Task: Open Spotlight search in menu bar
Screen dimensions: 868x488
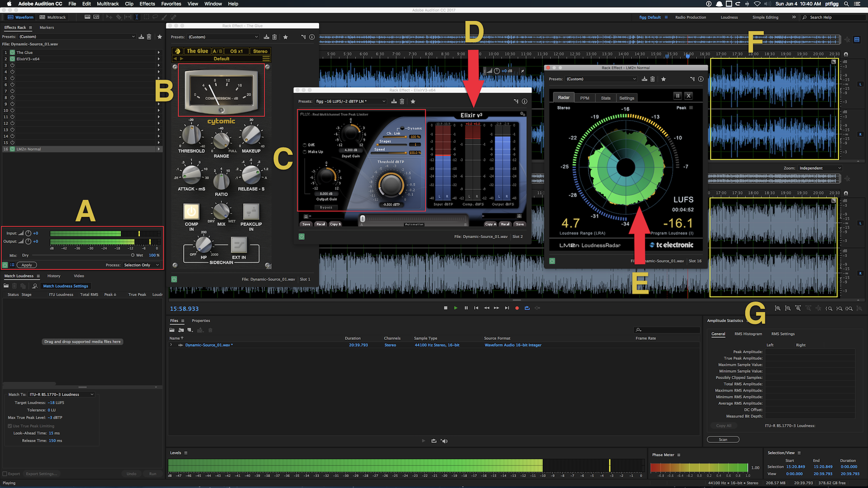Action: click(846, 4)
